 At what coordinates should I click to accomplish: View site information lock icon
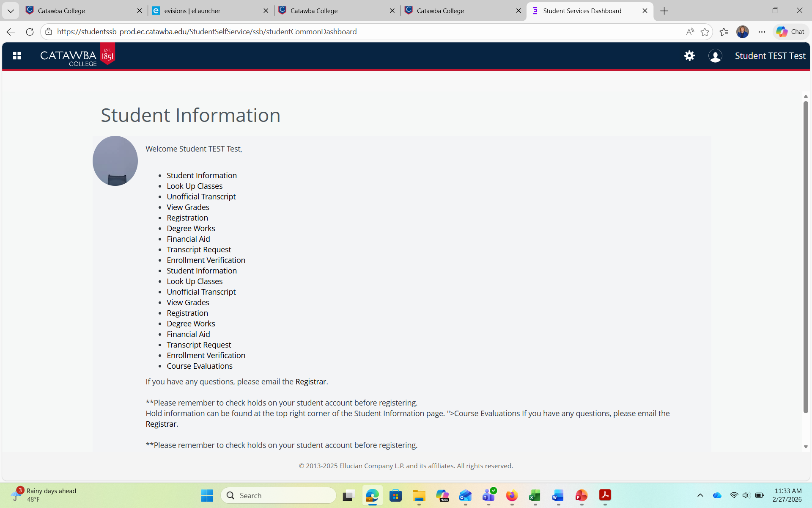49,32
